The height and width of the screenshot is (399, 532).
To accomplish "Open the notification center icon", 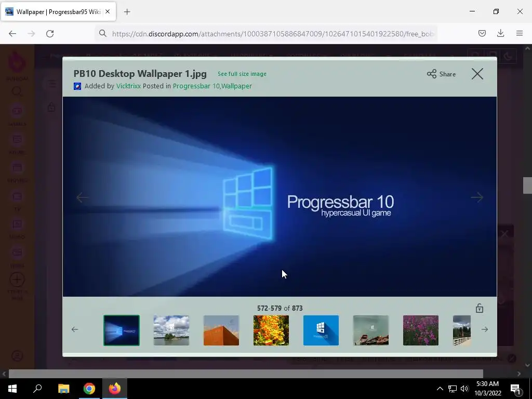I will (515, 389).
